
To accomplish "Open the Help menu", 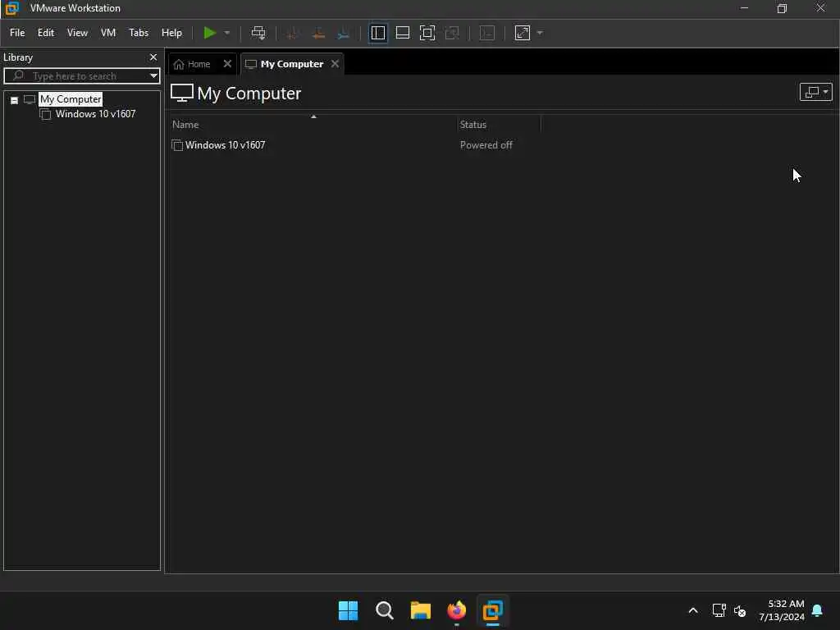I will (x=171, y=33).
